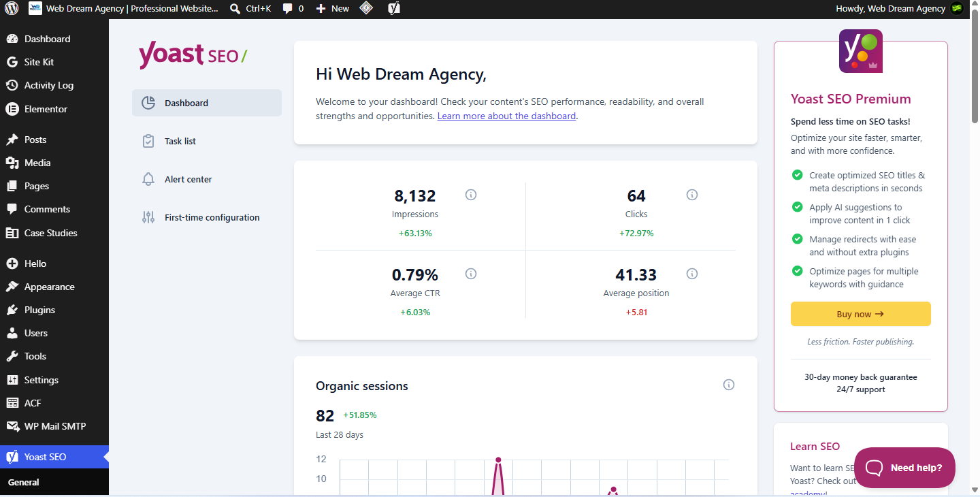Open First-time configuration
The width and height of the screenshot is (980, 497).
(x=207, y=217)
